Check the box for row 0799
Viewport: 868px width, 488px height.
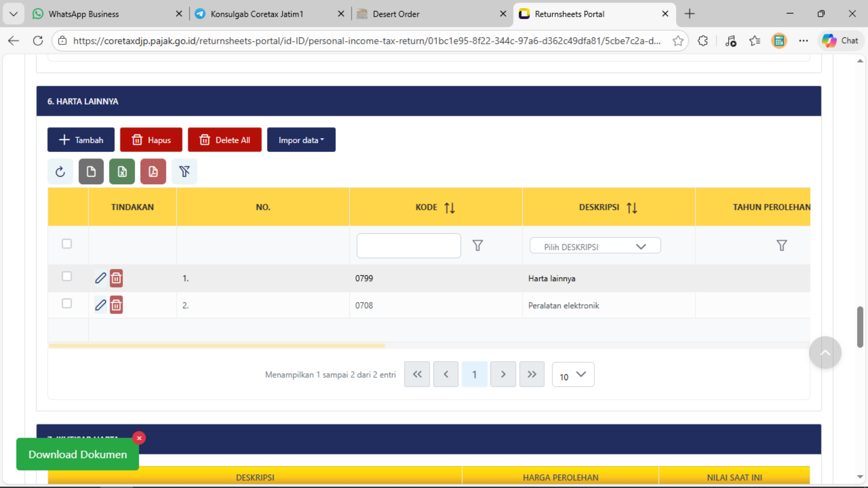pos(67,277)
